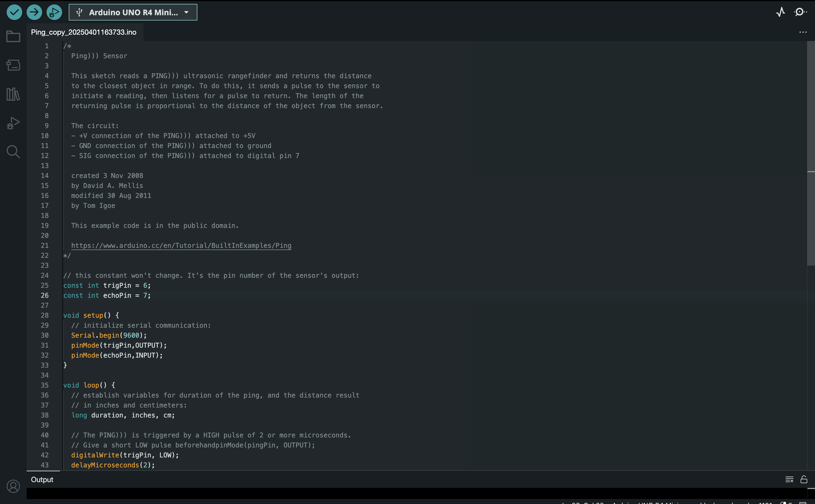Follow the arduino.cc BuiltInExamples/Ping link

(181, 246)
